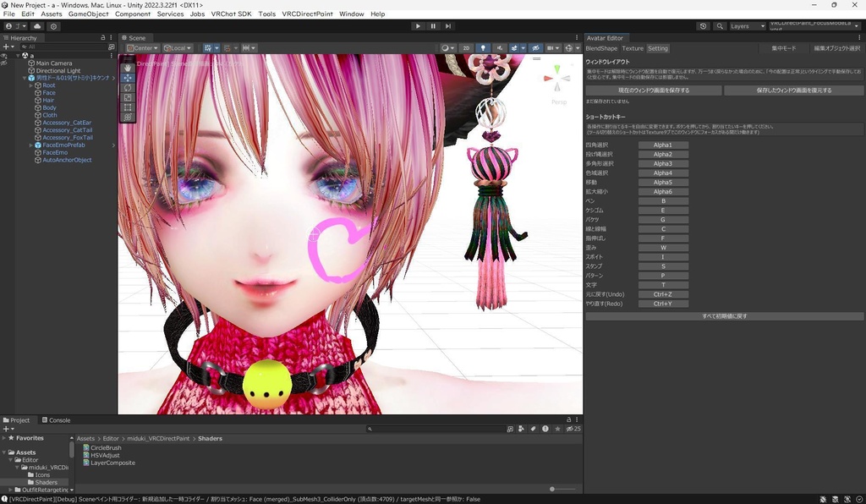Collapse the 男性ドール019 avatar object
866x504 pixels.
(x=25, y=78)
